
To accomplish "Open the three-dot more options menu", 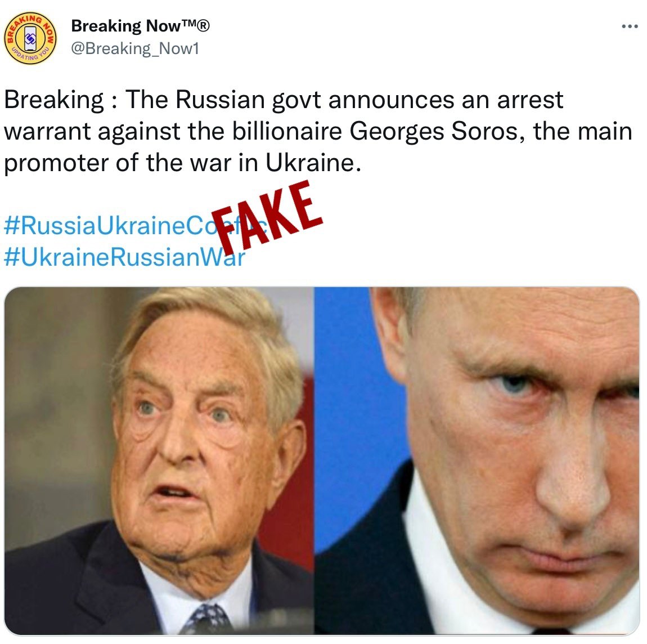I will [x=630, y=26].
